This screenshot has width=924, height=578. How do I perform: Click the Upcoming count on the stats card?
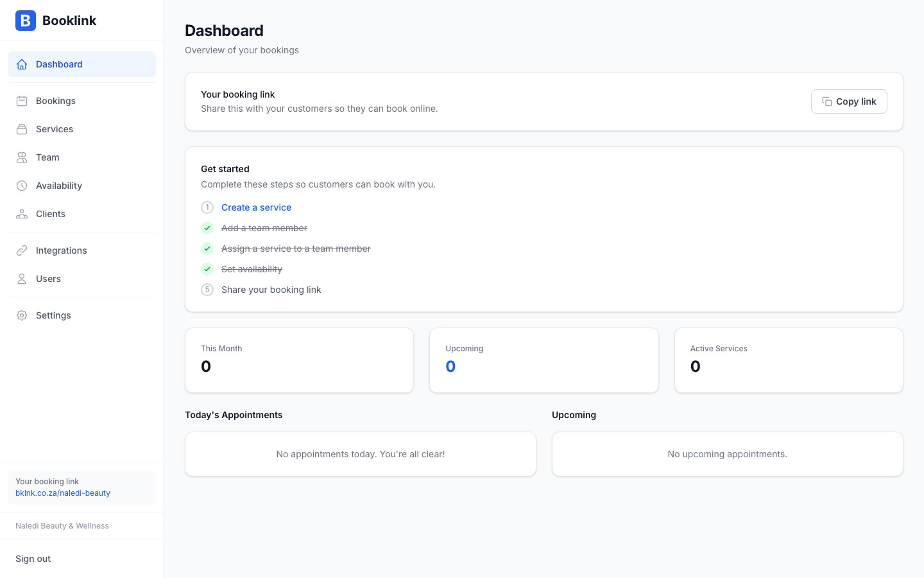tap(450, 366)
